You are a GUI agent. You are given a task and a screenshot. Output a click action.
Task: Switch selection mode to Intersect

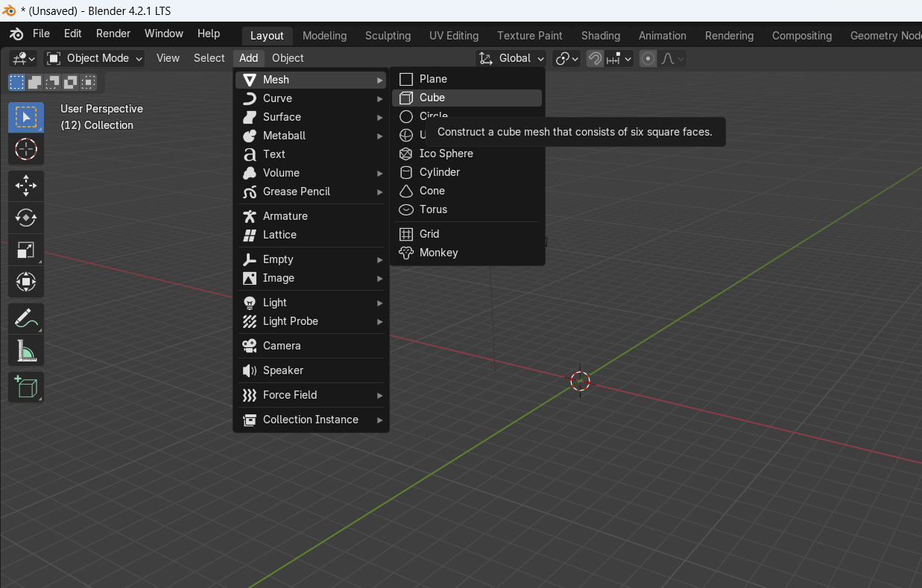(x=89, y=82)
